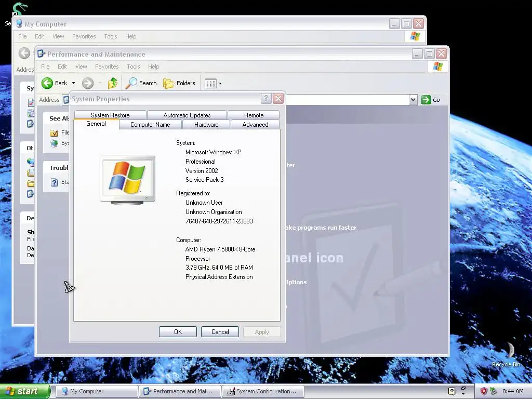The height and width of the screenshot is (399, 532).
Task: Switch to the System Restore tab
Action: point(110,115)
